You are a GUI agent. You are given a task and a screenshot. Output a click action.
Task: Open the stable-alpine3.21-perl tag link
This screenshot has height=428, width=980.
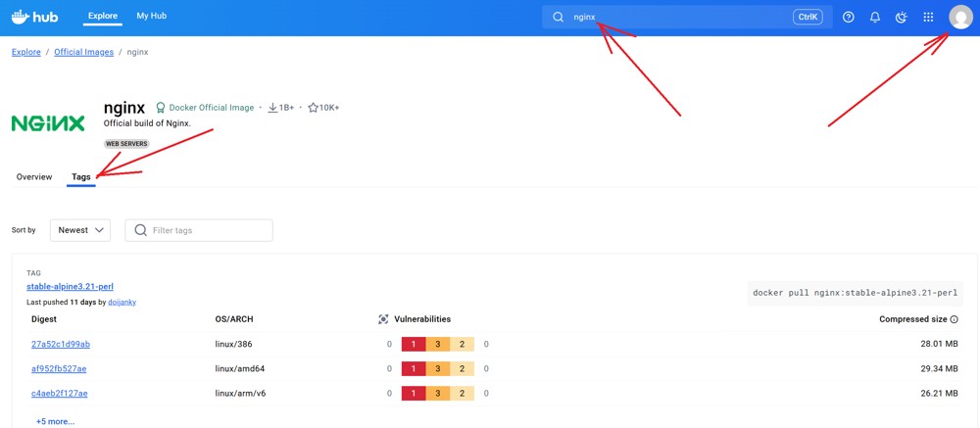pyautogui.click(x=70, y=287)
